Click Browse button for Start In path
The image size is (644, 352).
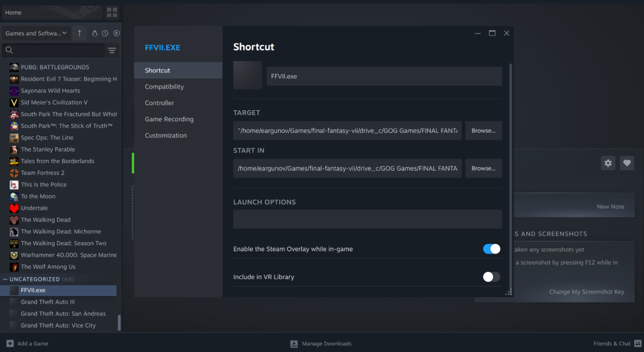coord(483,168)
